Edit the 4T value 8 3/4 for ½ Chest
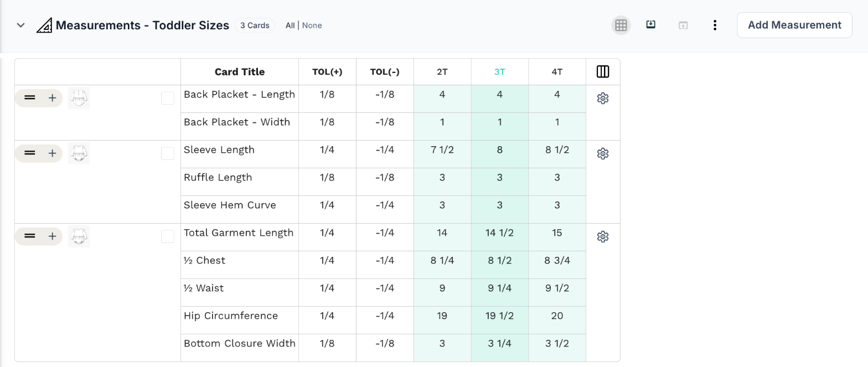 [x=557, y=265]
